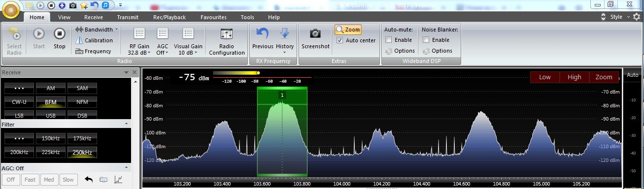The image size is (644, 189).
Task: Click the Screenshot camera icon
Action: pos(315,33)
